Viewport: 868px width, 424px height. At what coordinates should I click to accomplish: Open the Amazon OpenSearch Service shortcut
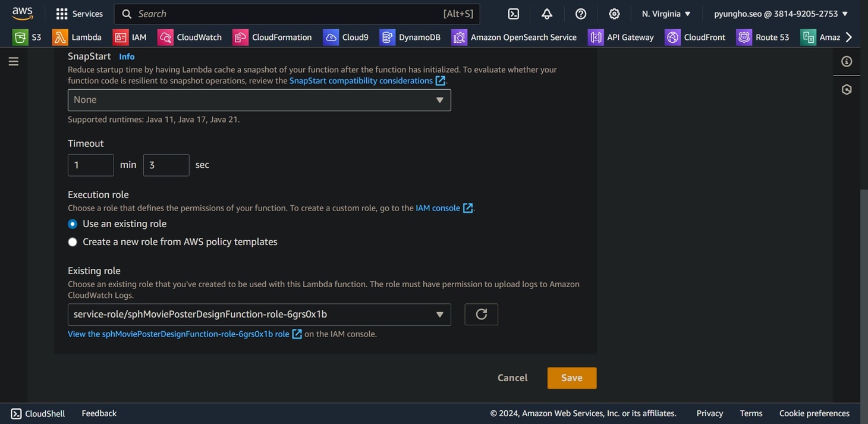click(x=514, y=37)
